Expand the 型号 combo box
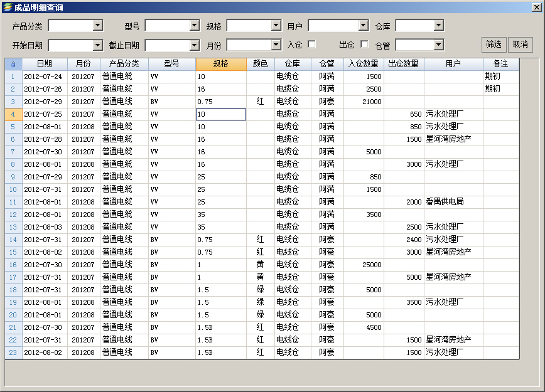 194,26
